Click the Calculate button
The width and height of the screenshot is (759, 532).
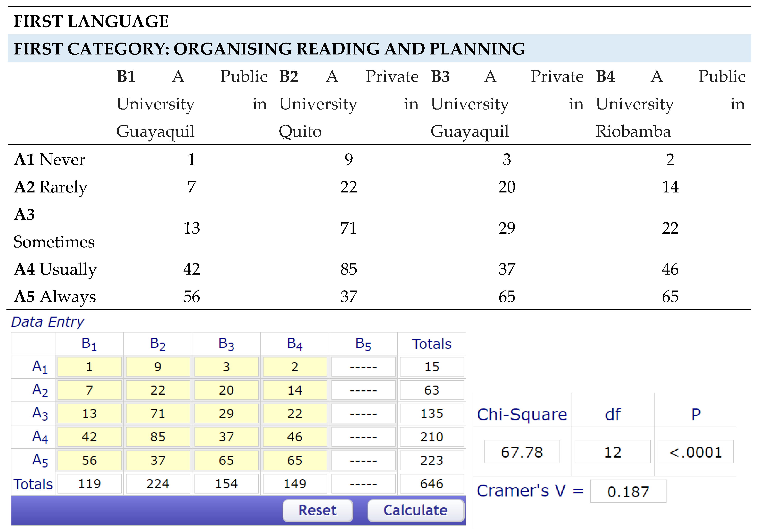(416, 510)
